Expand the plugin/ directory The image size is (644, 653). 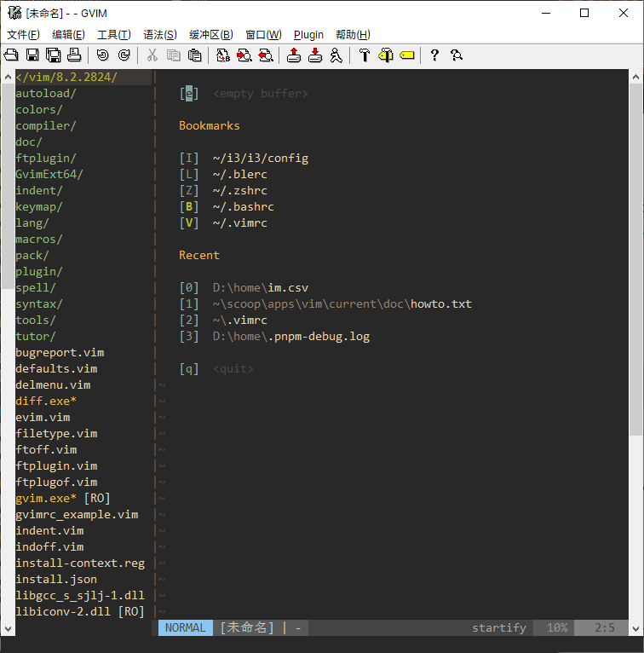pyautogui.click(x=38, y=272)
